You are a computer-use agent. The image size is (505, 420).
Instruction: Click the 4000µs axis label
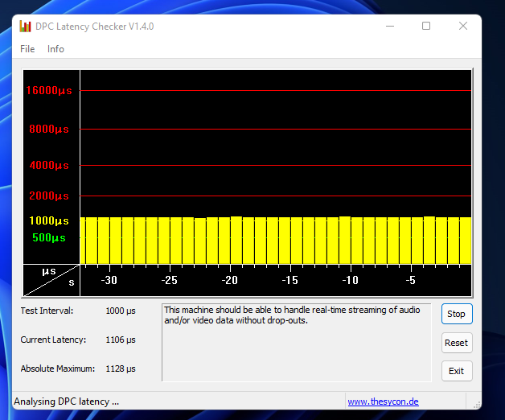[x=49, y=166]
